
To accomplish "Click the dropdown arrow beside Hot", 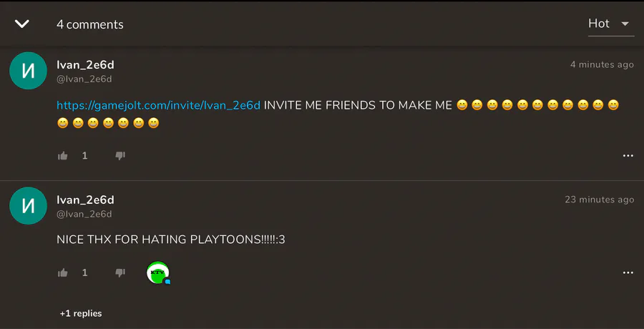I will (x=625, y=24).
